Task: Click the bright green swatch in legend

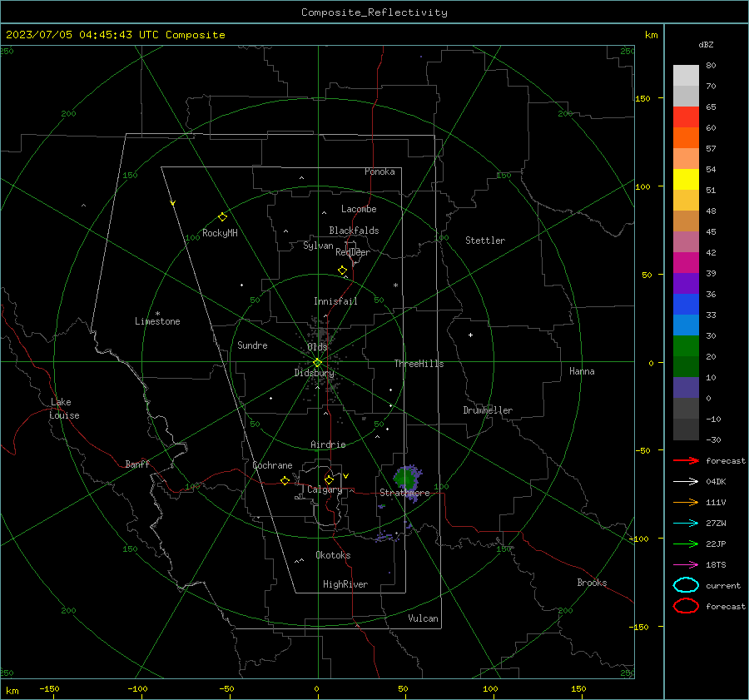Action: coord(686,346)
